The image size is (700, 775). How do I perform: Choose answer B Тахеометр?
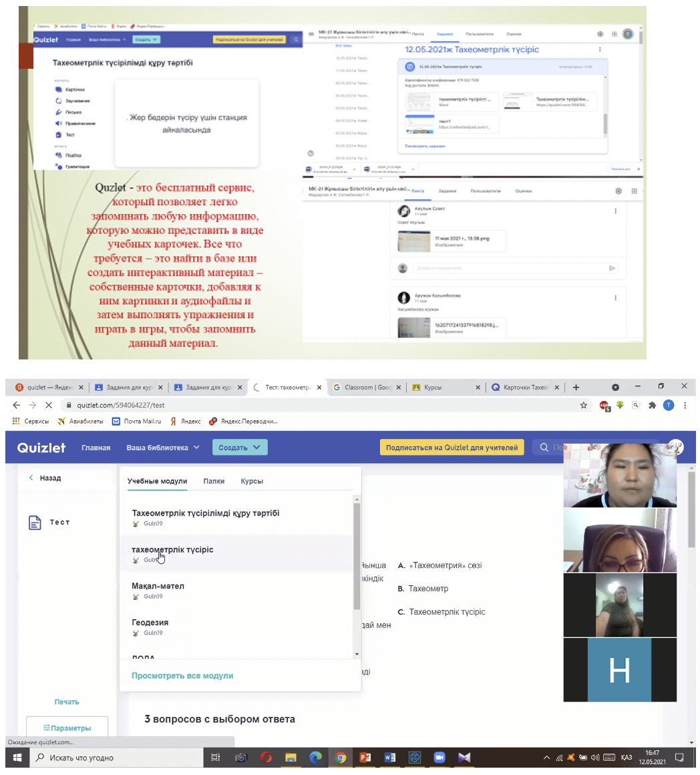[x=423, y=589]
